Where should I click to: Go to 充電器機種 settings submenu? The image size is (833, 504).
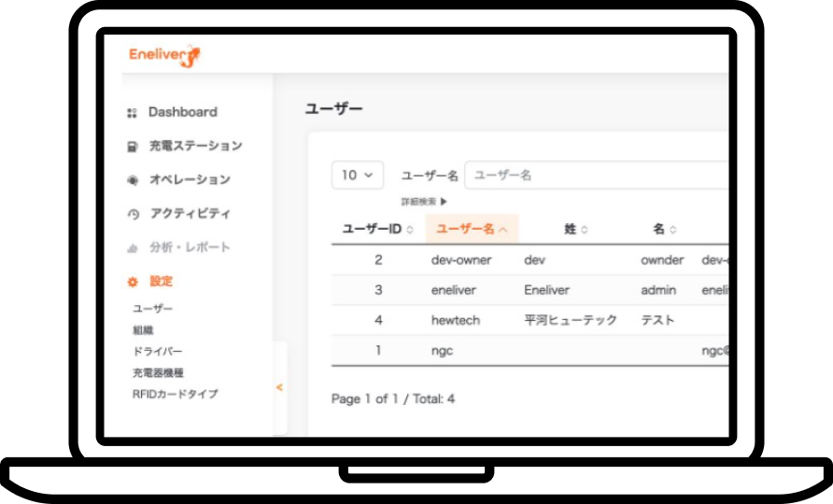coord(158,372)
